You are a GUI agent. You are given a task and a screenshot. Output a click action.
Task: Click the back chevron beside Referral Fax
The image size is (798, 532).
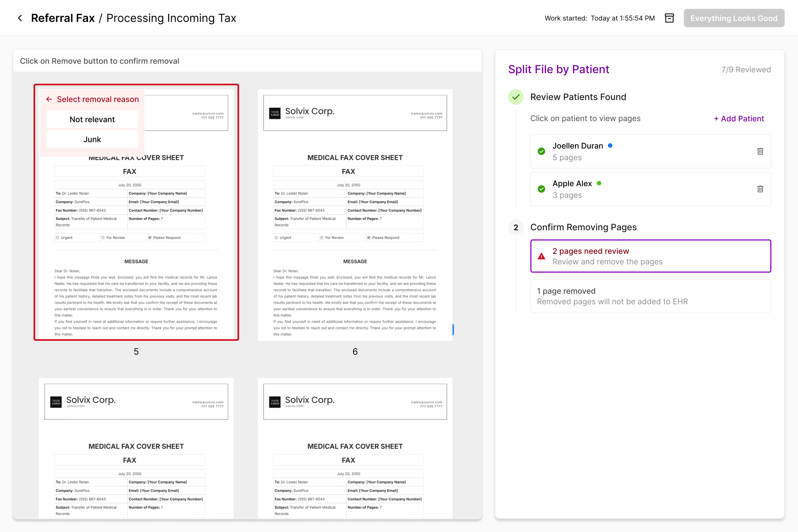(x=20, y=18)
